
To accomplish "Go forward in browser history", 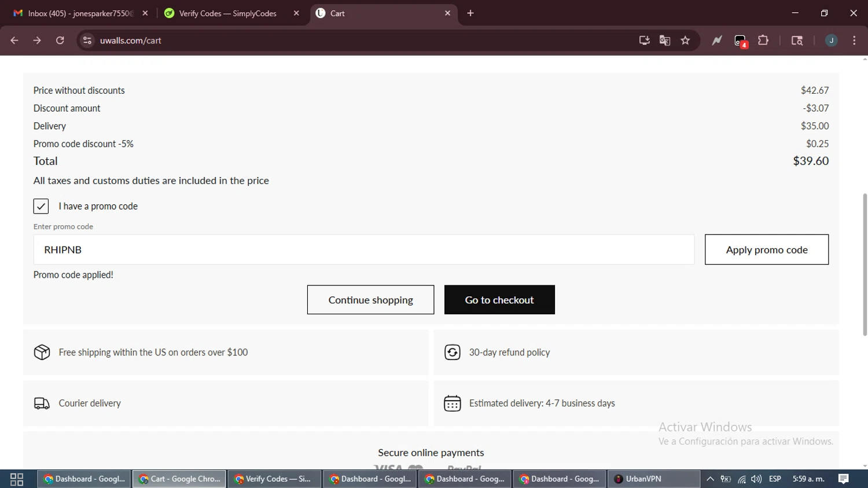I will click(x=37, y=41).
